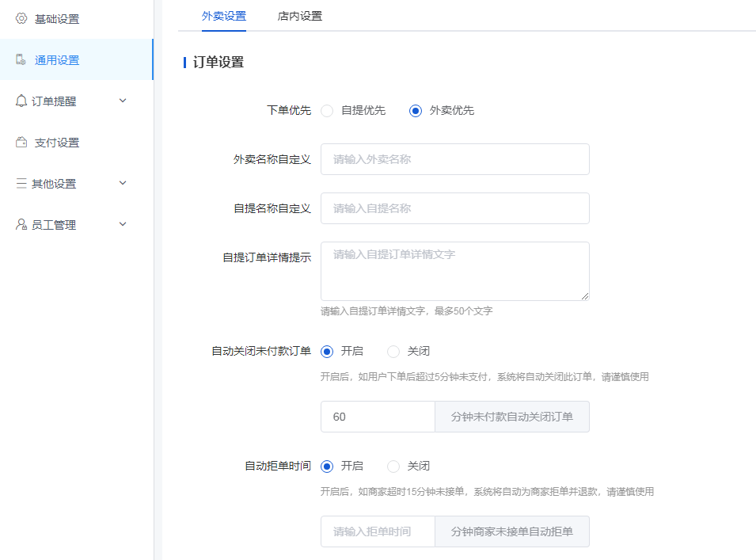Click the 员工管理 person icon
The image size is (756, 560).
click(21, 224)
